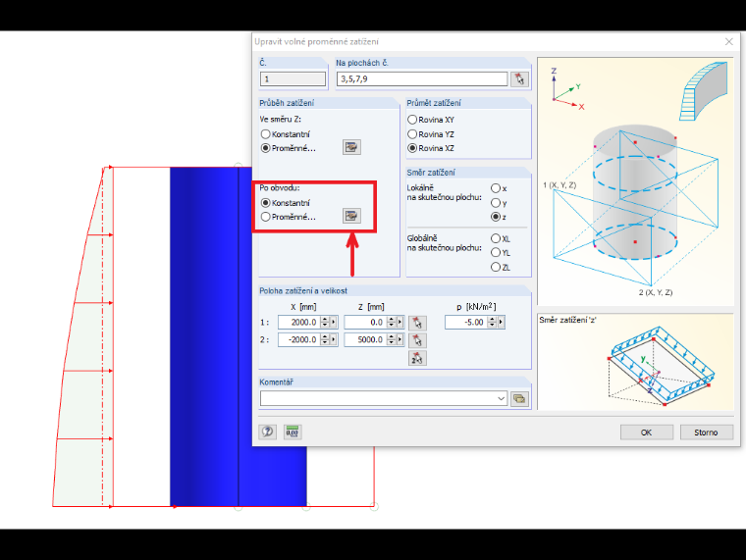Click the cylinder load diagram preview
746x560 pixels.
[x=636, y=181]
